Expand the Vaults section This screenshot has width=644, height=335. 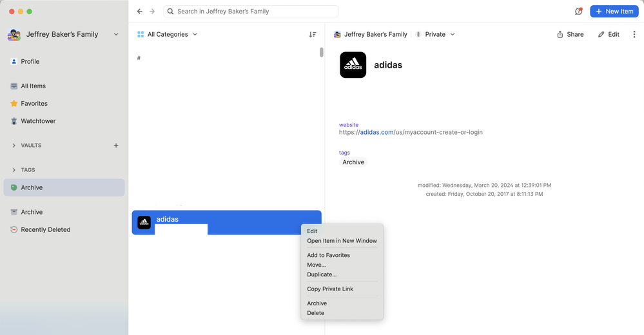coord(14,146)
